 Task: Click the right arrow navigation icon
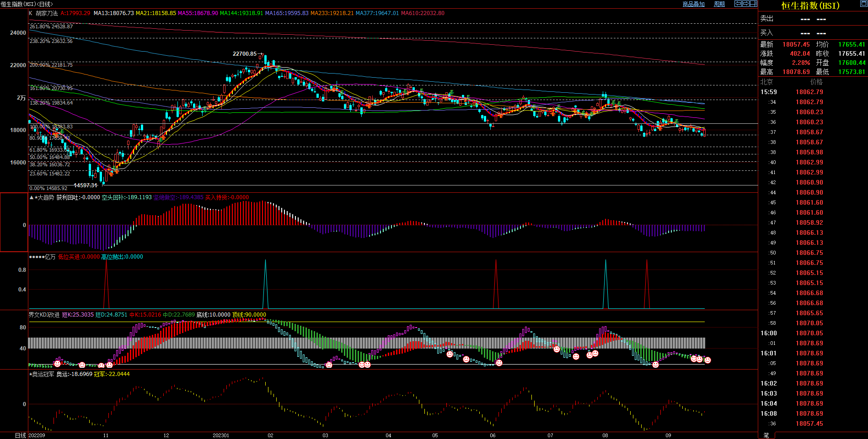tap(745, 4)
